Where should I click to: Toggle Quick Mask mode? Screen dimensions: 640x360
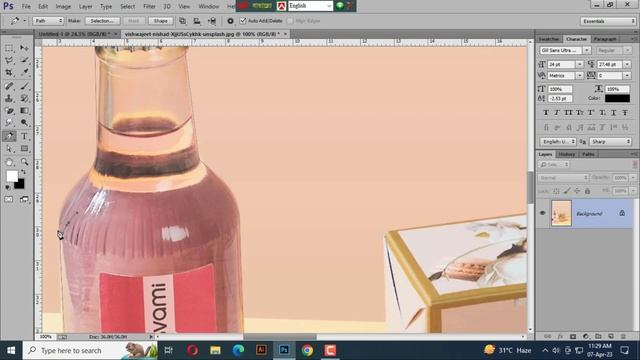[9, 199]
